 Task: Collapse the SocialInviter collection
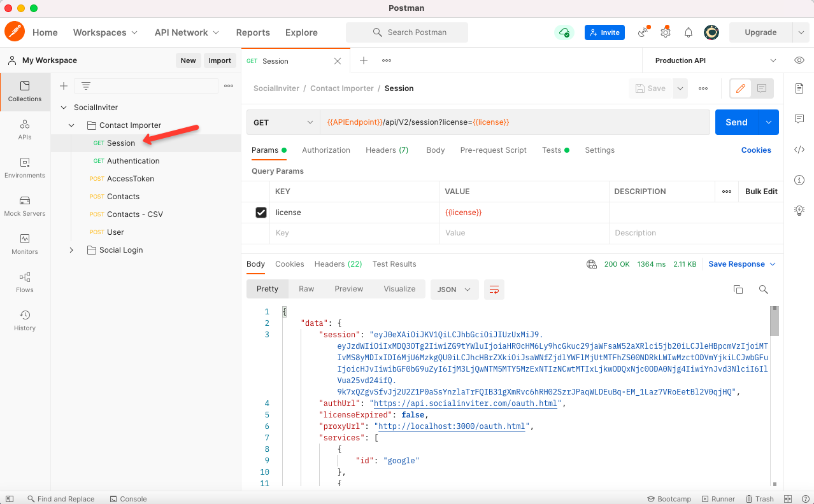(x=63, y=108)
